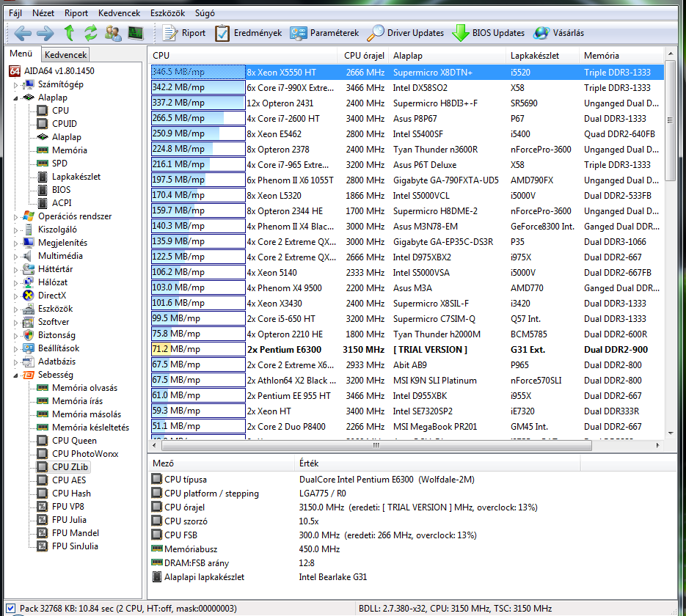Toggle the status bar Pack checkbox

click(10, 608)
